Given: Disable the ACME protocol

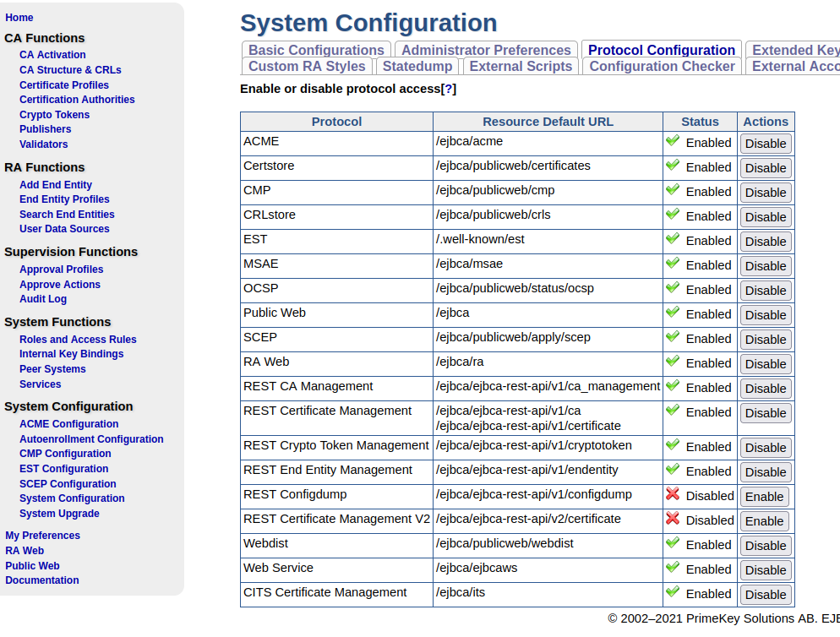Looking at the screenshot, I should (x=765, y=144).
